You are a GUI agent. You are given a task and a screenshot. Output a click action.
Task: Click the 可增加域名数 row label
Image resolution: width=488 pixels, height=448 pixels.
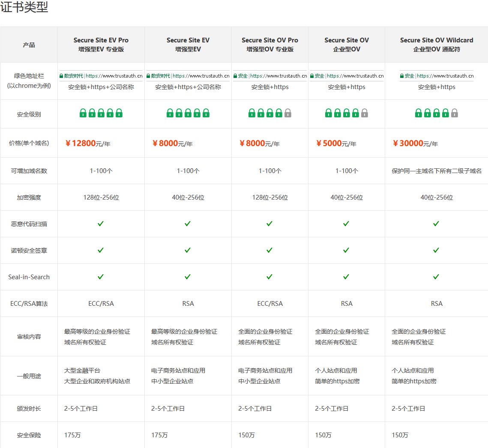coord(29,171)
